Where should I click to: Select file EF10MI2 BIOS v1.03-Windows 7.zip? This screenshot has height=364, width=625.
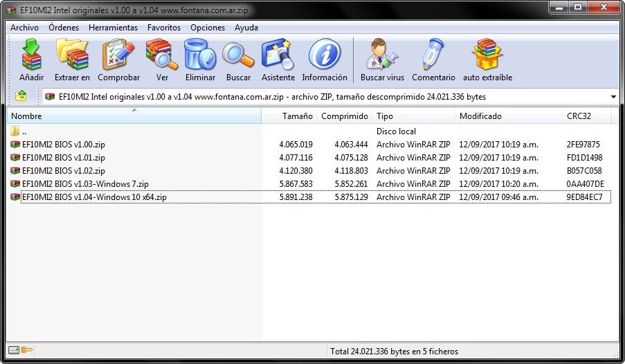point(85,184)
